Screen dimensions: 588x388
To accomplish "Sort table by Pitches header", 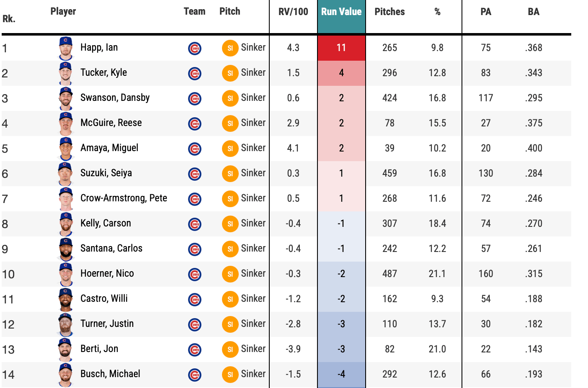I will tap(389, 12).
